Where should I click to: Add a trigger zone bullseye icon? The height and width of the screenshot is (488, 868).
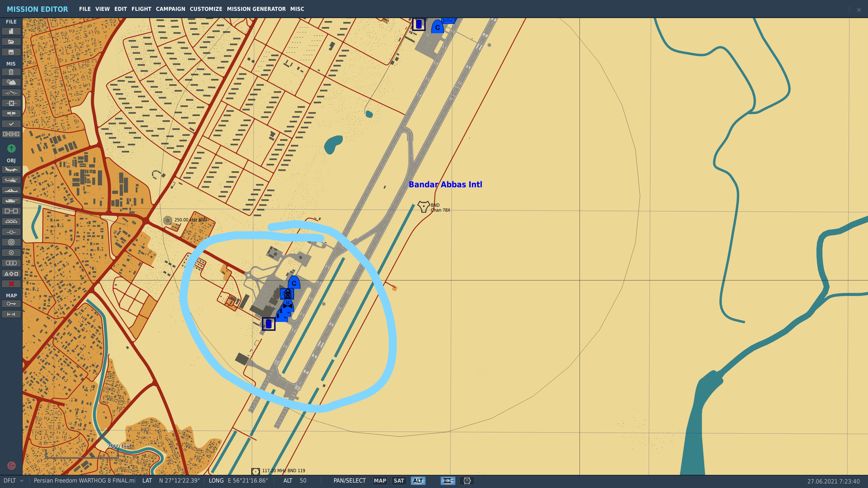point(11,242)
